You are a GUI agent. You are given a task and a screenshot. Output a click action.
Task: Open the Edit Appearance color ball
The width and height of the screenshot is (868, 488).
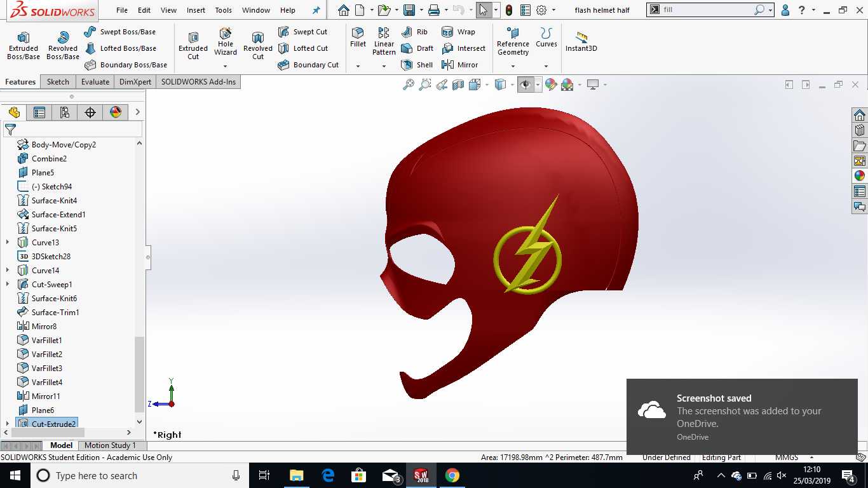tap(551, 85)
